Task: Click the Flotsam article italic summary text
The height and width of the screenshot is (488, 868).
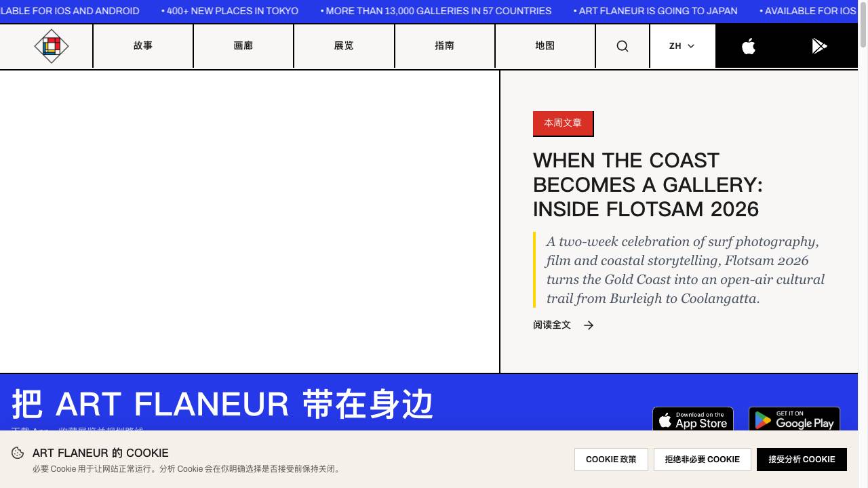Action: 685,270
